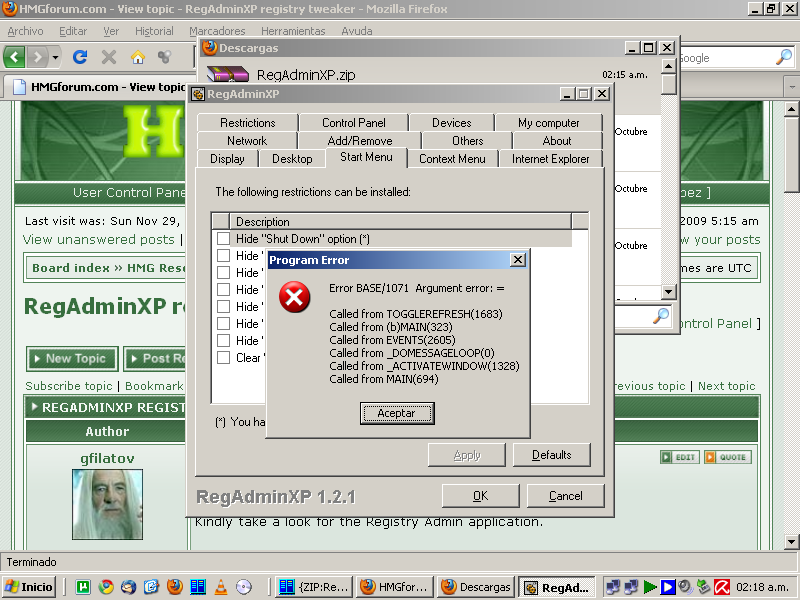This screenshot has height=600, width=800.
Task: Open the Historial menu
Action: pos(154,31)
